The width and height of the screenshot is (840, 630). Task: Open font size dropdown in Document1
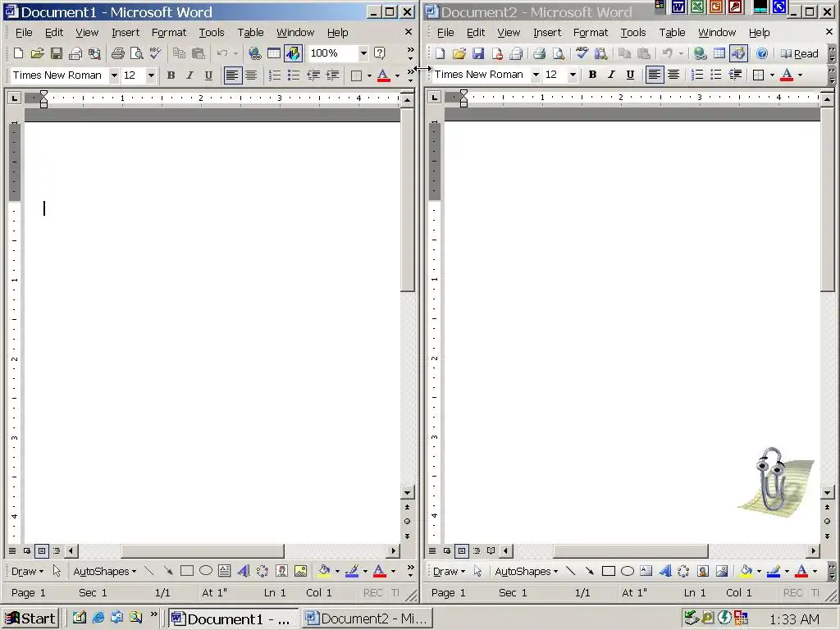tap(151, 75)
